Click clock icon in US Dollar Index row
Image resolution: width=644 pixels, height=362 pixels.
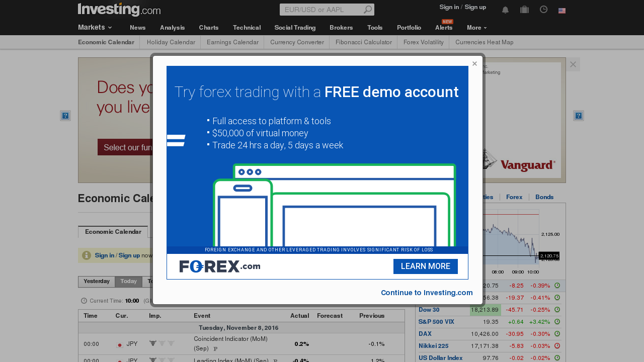coord(557,358)
